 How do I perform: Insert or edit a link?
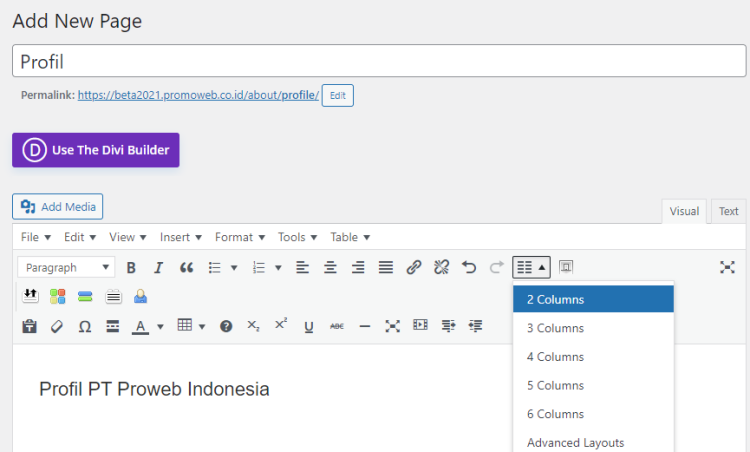click(414, 267)
